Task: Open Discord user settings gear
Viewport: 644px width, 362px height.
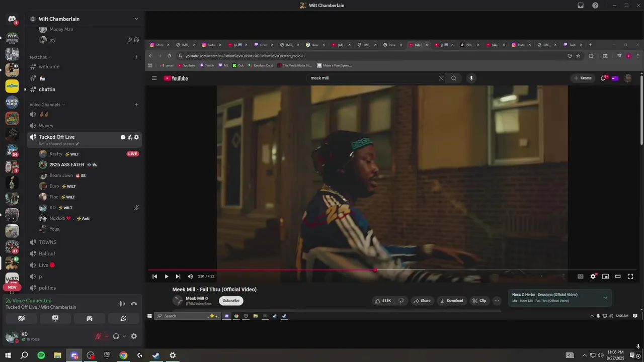Action: (x=134, y=336)
